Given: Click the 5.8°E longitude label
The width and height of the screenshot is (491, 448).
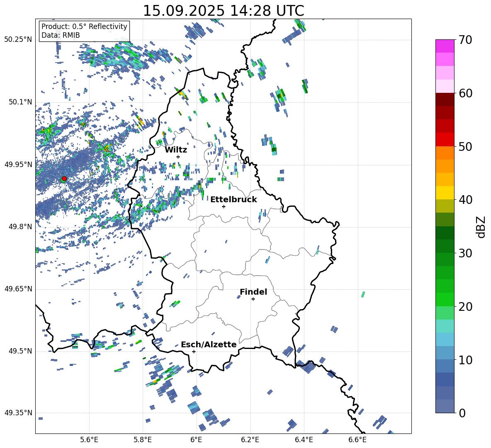Looking at the screenshot, I should point(143,440).
